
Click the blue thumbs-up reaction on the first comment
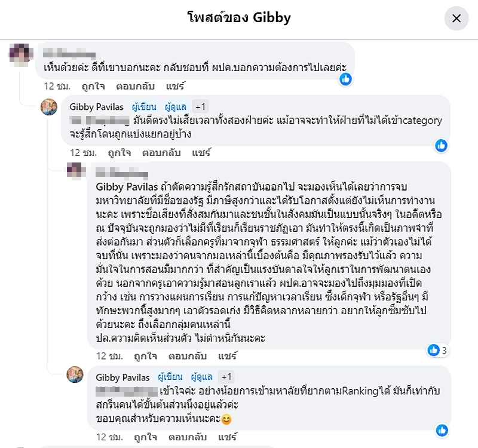click(x=347, y=78)
